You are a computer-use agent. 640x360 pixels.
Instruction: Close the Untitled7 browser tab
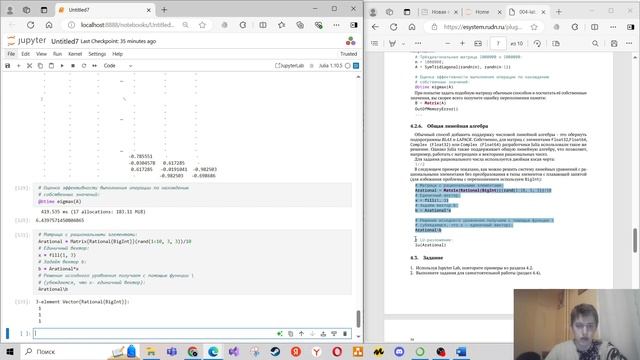149,10
